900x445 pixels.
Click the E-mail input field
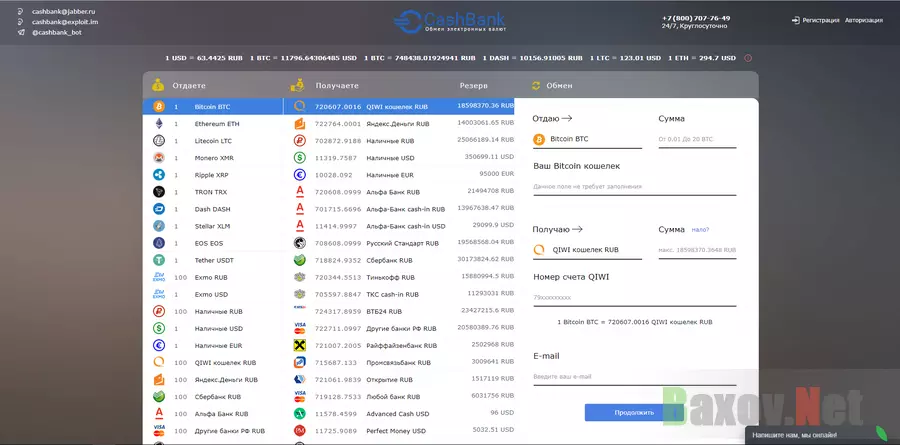(x=635, y=377)
